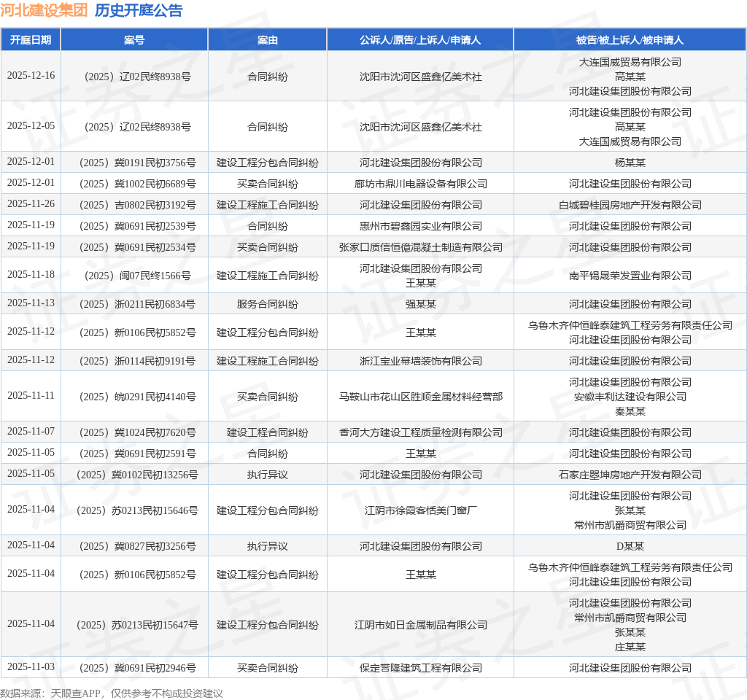Click the 河北建设集团 title text
Screen dimensions: 747x700
[x=44, y=10]
